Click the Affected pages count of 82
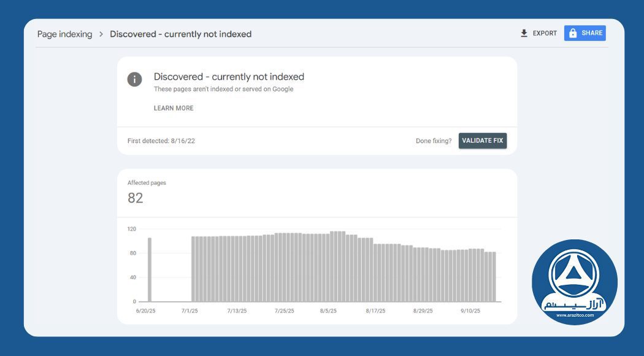This screenshot has height=356, width=644. (136, 198)
